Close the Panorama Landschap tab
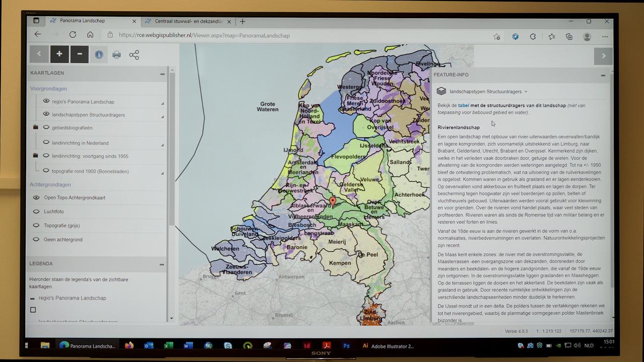 (134, 21)
